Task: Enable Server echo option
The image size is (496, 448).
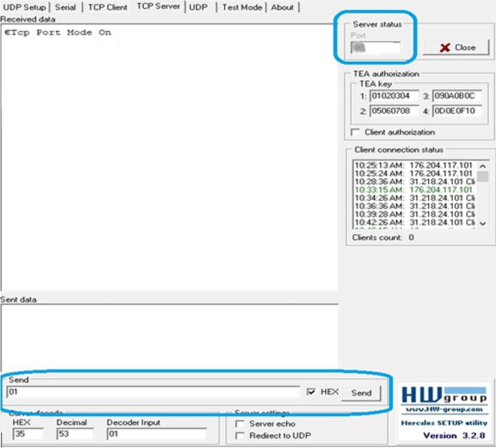Action: click(240, 424)
